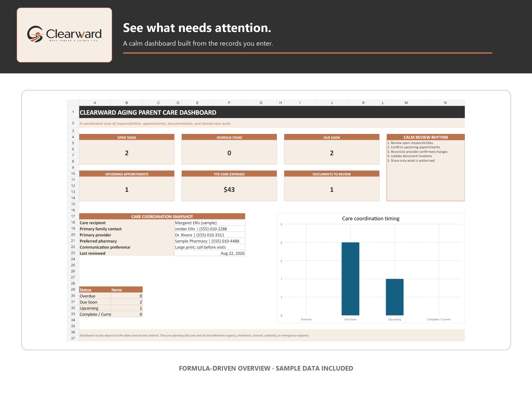Image resolution: width=532 pixels, height=399 pixels.
Task: Click the Upcoming bar in chart
Action: click(x=395, y=297)
